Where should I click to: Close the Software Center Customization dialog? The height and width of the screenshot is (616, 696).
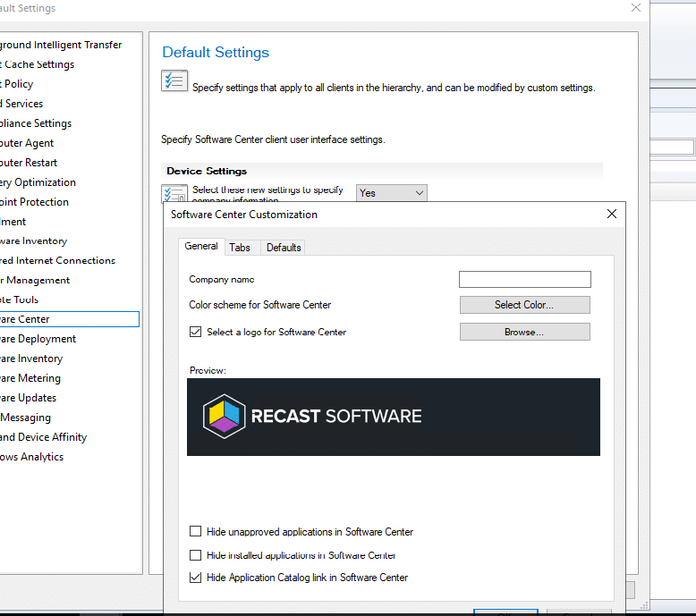click(x=612, y=215)
